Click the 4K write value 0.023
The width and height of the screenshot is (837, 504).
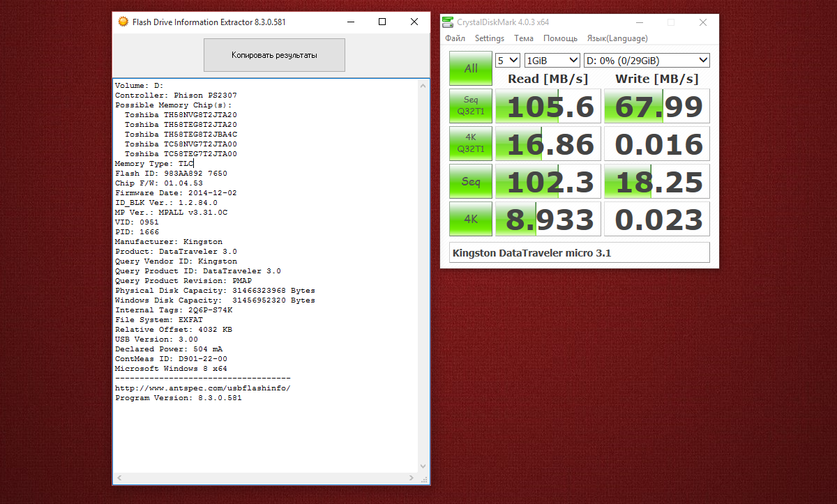point(656,219)
